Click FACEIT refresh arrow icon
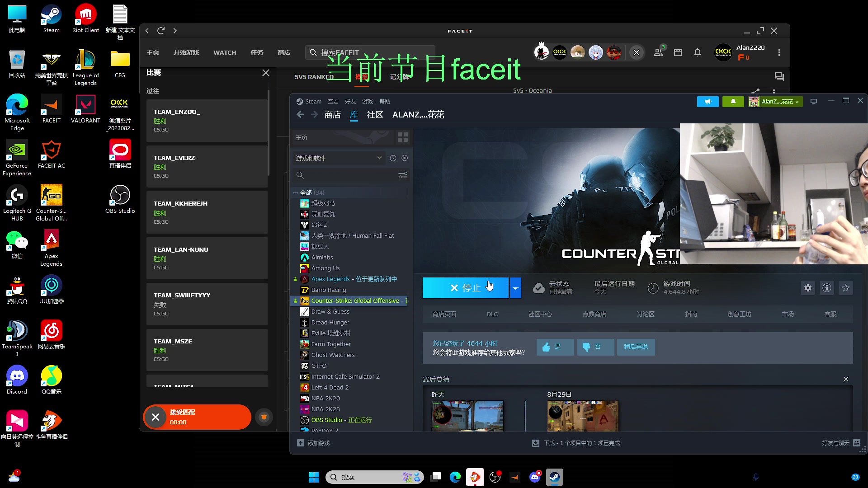The height and width of the screenshot is (488, 868). (x=160, y=31)
